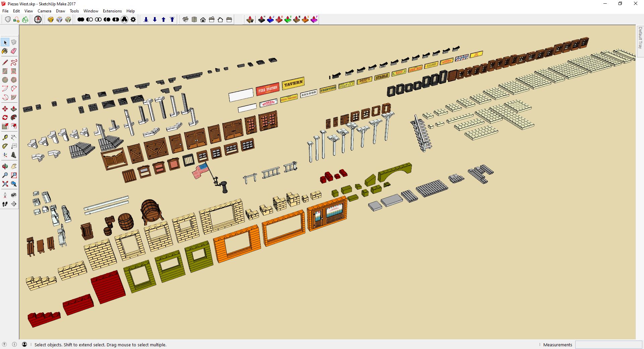The image size is (644, 349).
Task: Select the Rectangle tool
Action: [x=5, y=71]
